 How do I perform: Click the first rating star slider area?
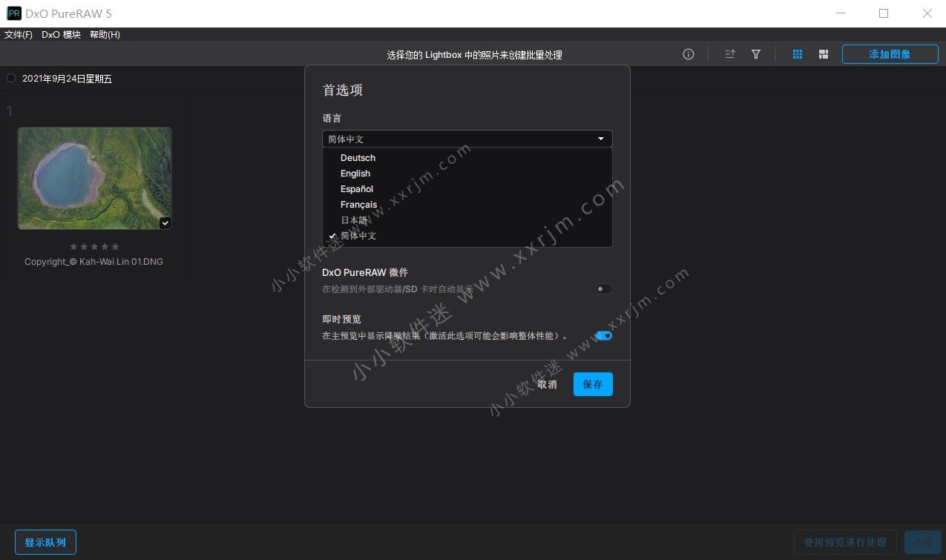point(73,246)
